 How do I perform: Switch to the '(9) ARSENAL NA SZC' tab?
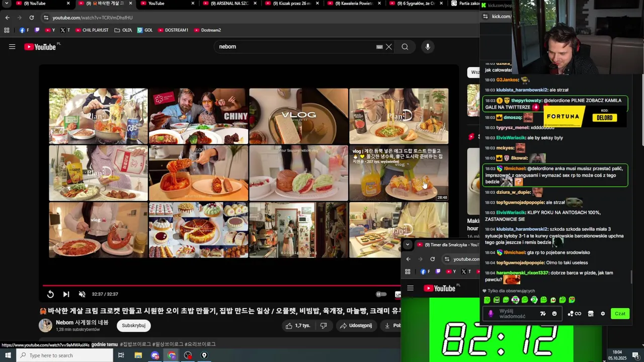click(x=229, y=4)
